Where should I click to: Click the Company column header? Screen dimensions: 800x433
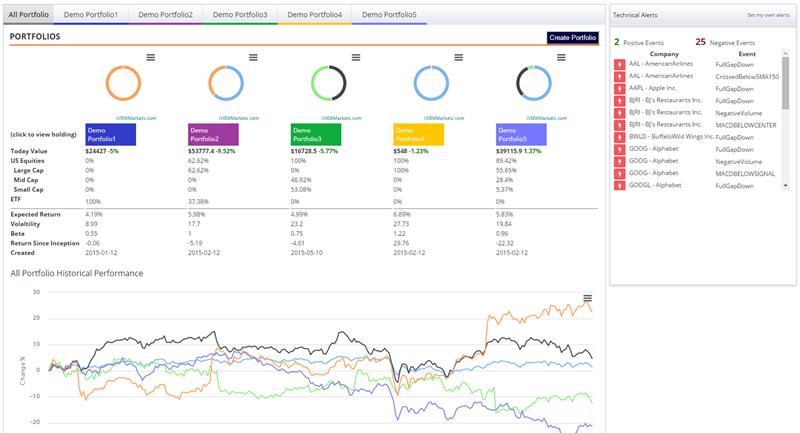(x=664, y=54)
